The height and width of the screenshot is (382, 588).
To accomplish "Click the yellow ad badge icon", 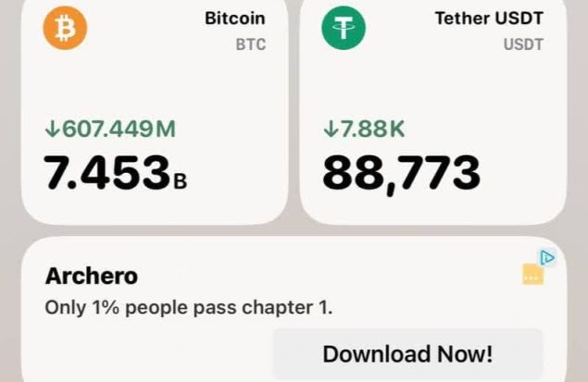I will (x=532, y=274).
